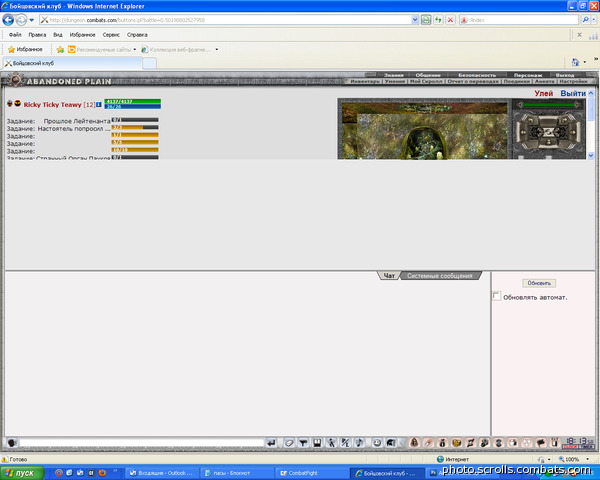
Task: Open the zoom level 100% dropdown
Action: click(x=587, y=459)
